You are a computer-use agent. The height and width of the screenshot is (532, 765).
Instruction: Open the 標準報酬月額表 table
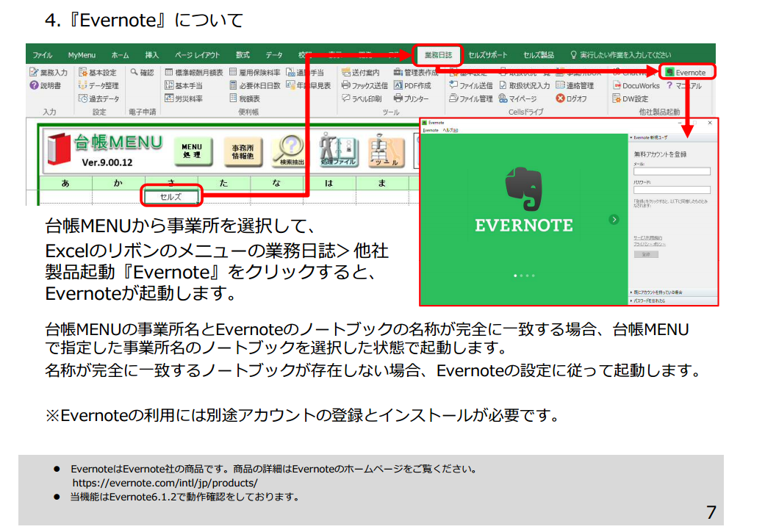point(194,73)
